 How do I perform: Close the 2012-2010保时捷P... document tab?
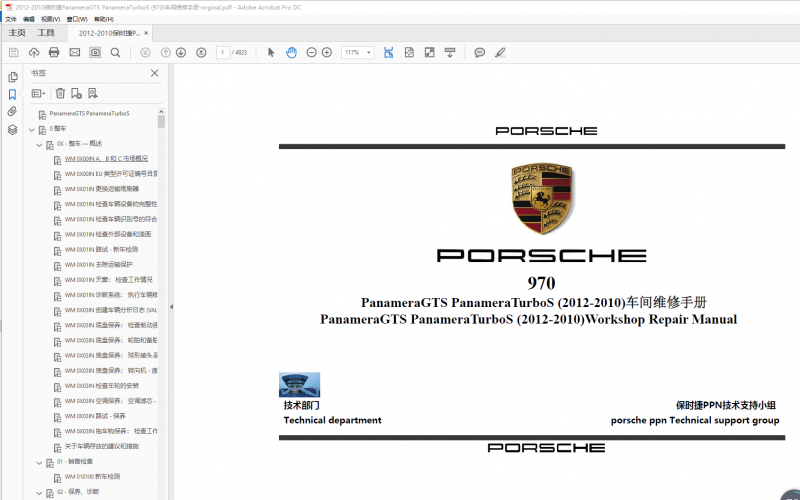click(146, 33)
